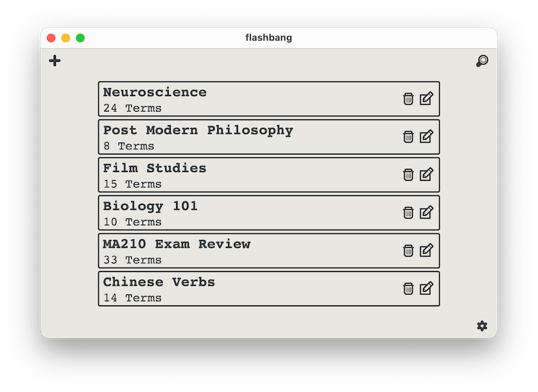Delete the Post Modern Philosophy deck
The width and height of the screenshot is (538, 392).
tap(408, 136)
